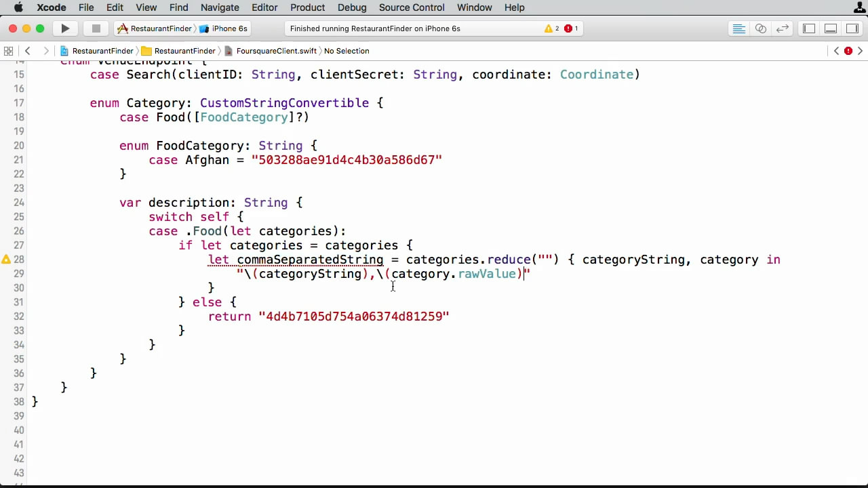Viewport: 868px width, 488px height.
Task: Open the related items grid menu
Action: pyautogui.click(x=8, y=51)
